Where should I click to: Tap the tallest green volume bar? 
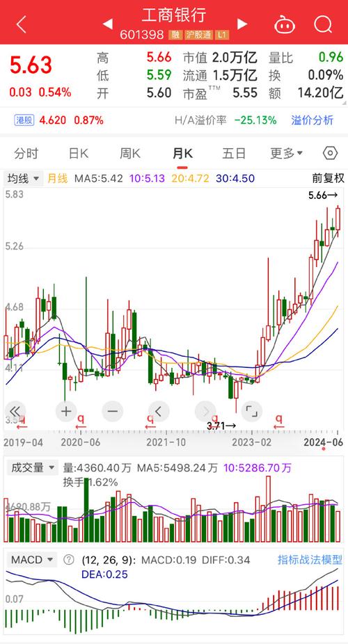tap(86, 509)
